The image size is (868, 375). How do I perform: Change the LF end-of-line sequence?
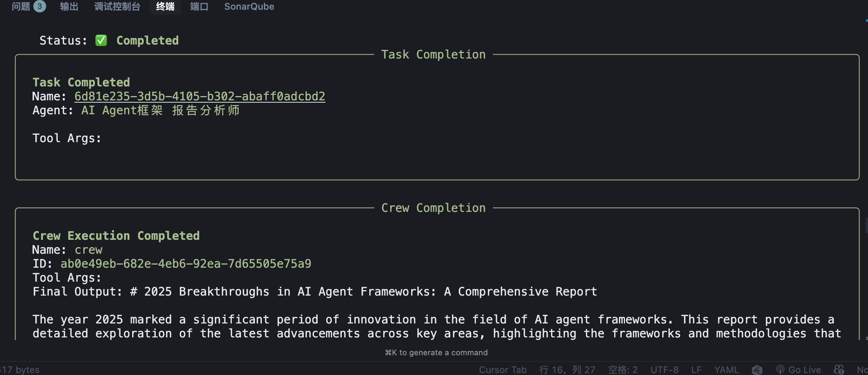point(696,370)
